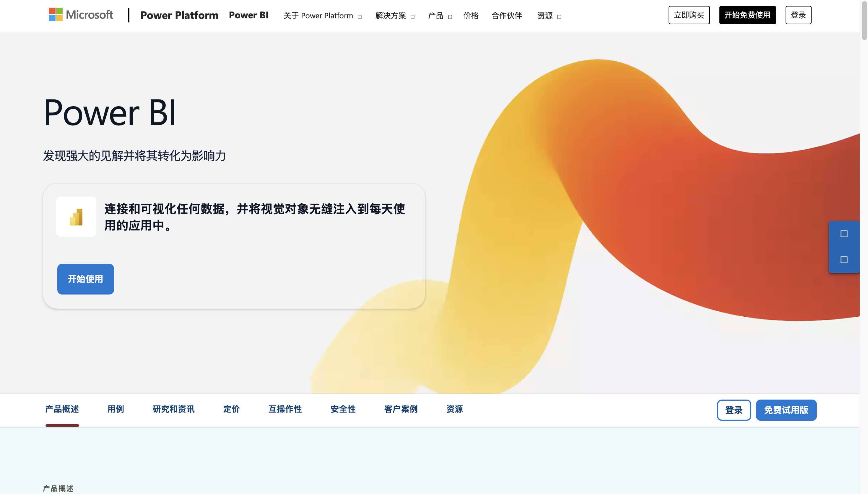The image size is (868, 494).
Task: Open the 研究和资讯 section
Action: [x=173, y=410]
